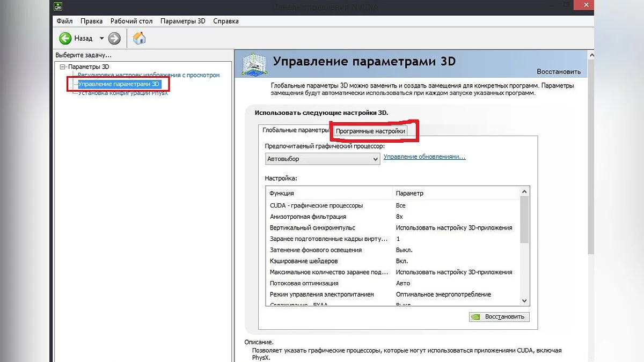Click the settings list scrollbar thumb
The image size is (644, 362).
(524, 220)
